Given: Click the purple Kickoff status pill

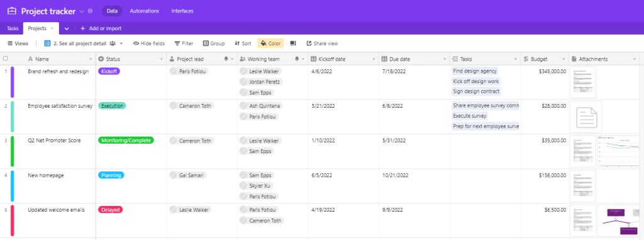Looking at the screenshot, I should (x=109, y=71).
